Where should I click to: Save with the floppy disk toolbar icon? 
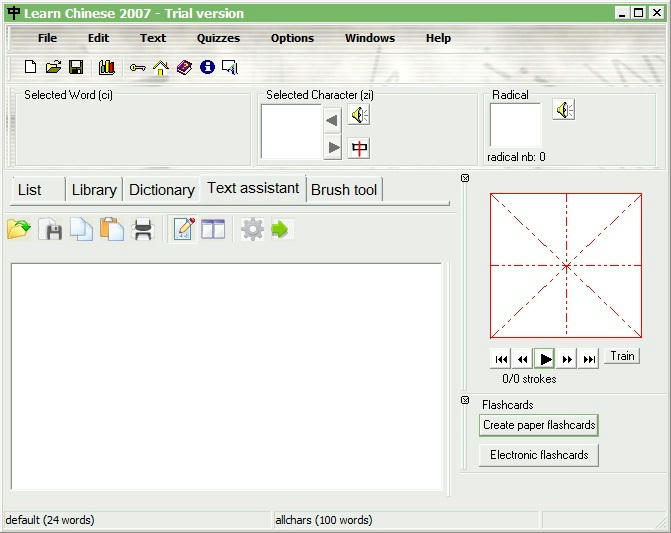tap(76, 67)
